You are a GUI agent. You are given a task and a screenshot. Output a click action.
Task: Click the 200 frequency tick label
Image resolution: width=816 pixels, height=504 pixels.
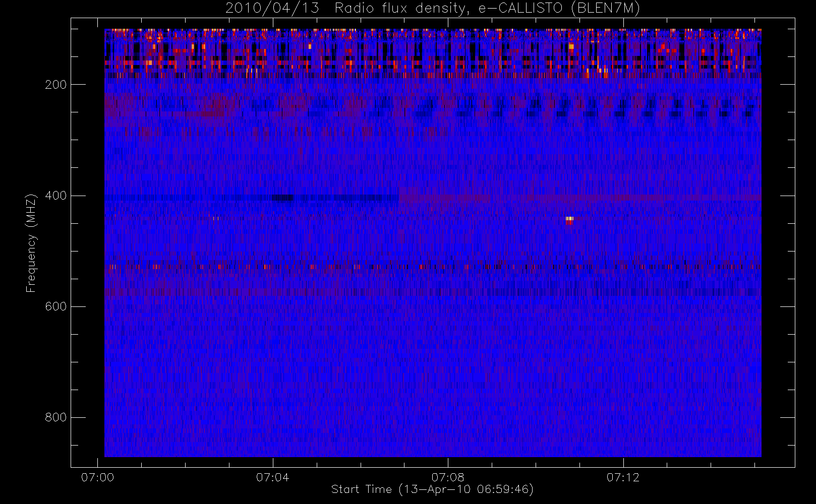(x=56, y=85)
